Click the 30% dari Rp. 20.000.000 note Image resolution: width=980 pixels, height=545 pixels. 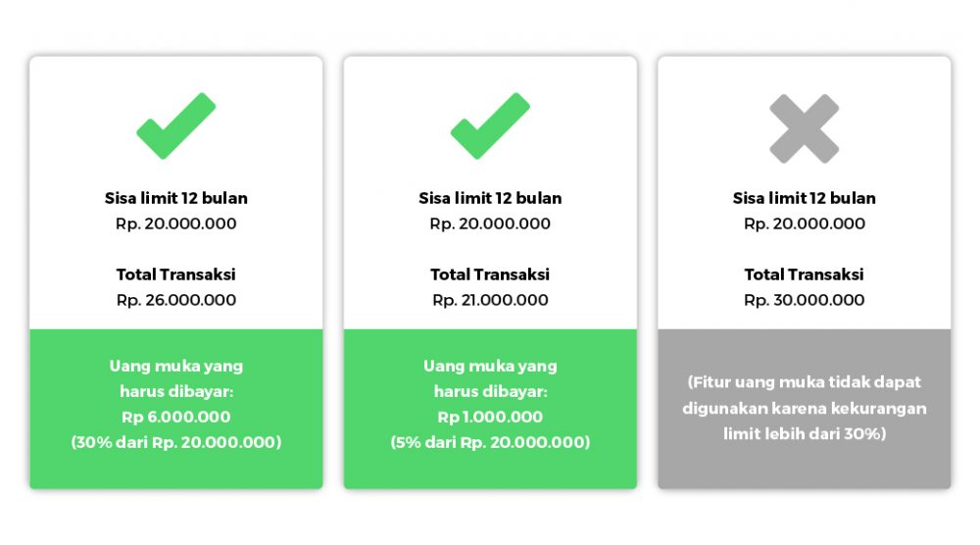tap(176, 442)
